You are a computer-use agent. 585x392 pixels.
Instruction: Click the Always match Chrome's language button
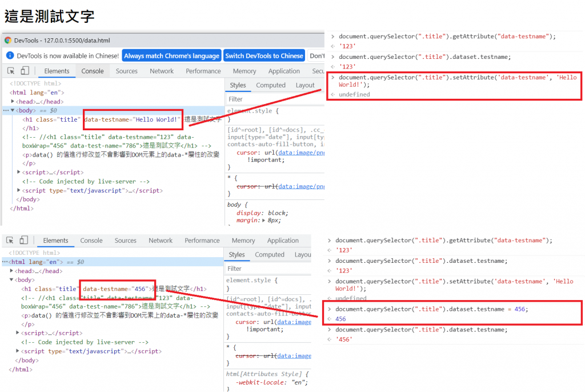tap(171, 55)
